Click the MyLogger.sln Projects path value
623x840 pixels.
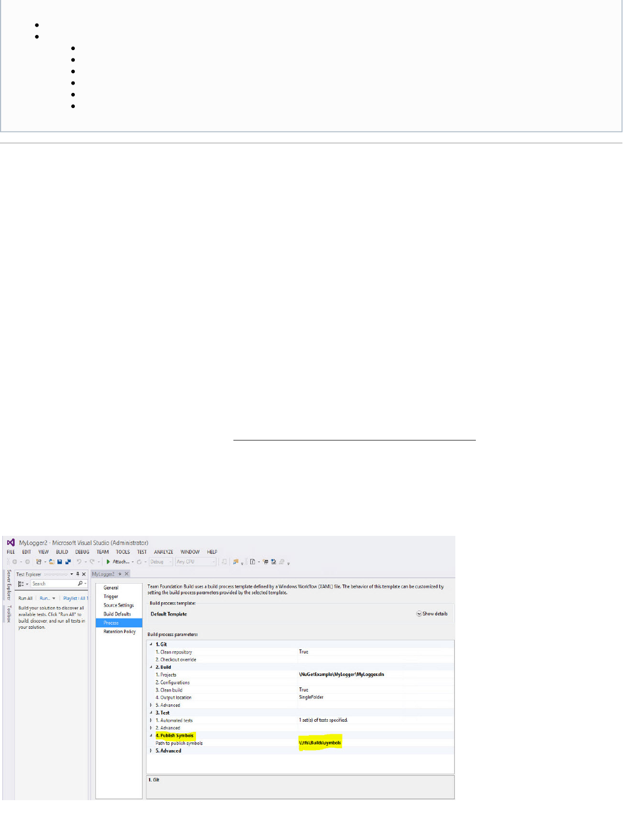341,675
